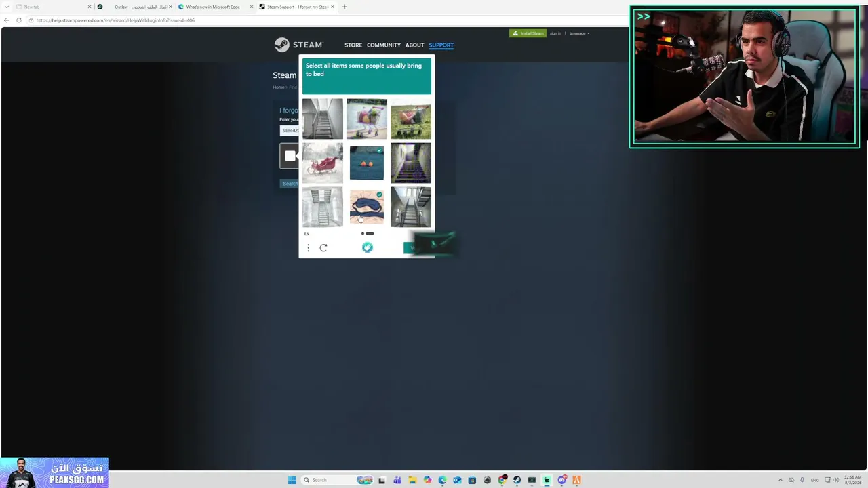Toggle the checked teal tile with orange items
The height and width of the screenshot is (488, 868).
[367, 163]
